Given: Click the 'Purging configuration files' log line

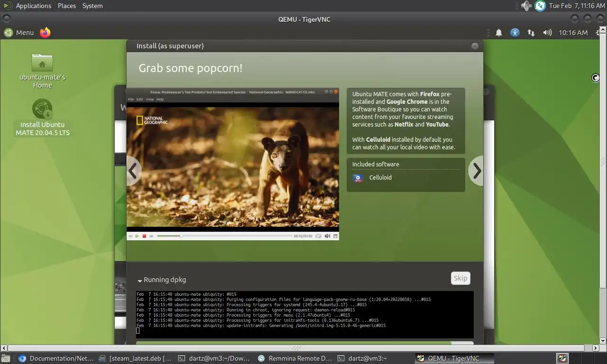Looking at the screenshot, I should 284,300.
